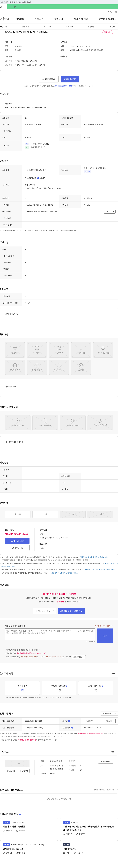Click the 장애인용 화장실 facility icon
The width and height of the screenshot is (118, 868).
pyautogui.click(x=73, y=423)
